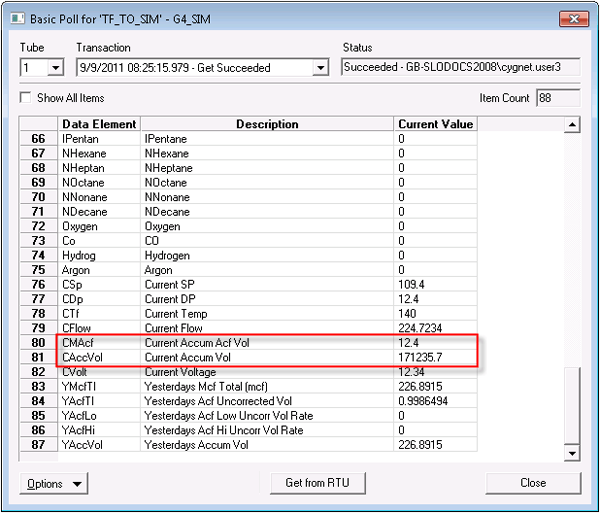Click the value 0.9986494
The image size is (600, 513).
[435, 401]
